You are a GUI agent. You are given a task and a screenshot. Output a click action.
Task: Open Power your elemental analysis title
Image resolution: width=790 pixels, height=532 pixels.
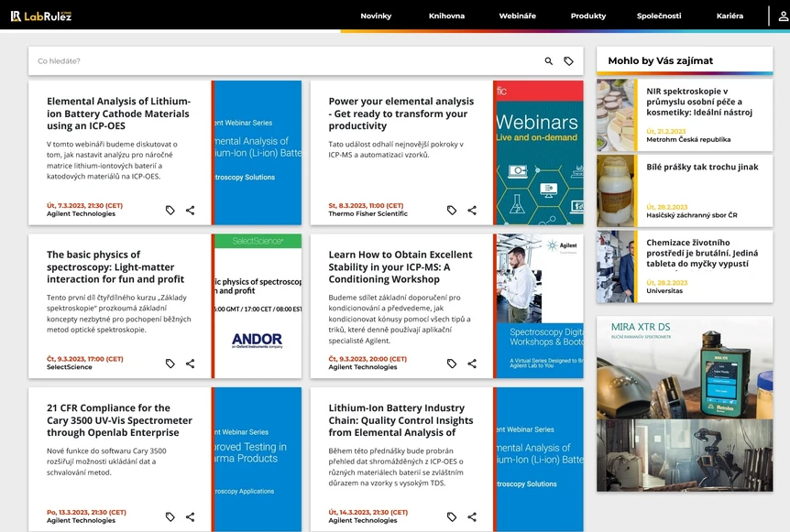[401, 114]
